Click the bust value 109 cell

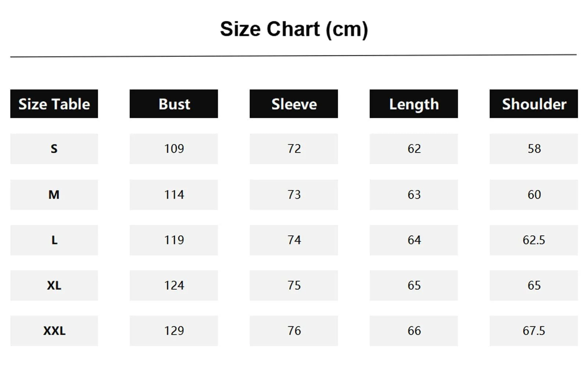(174, 149)
